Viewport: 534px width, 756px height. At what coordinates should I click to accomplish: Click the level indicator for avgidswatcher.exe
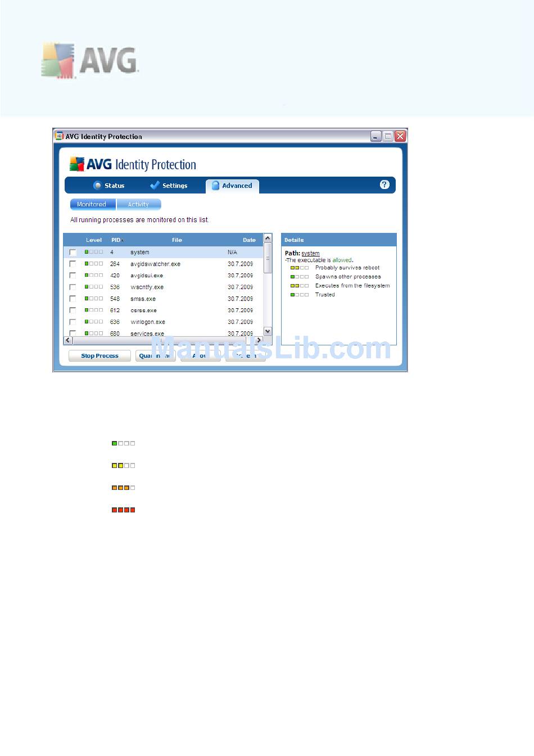(94, 263)
